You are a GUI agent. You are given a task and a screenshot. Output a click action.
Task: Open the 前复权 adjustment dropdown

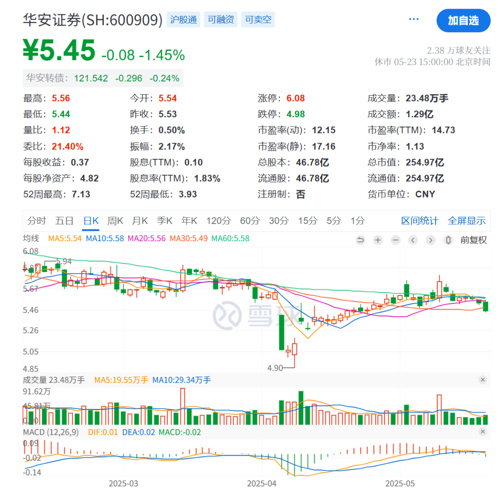tap(474, 240)
